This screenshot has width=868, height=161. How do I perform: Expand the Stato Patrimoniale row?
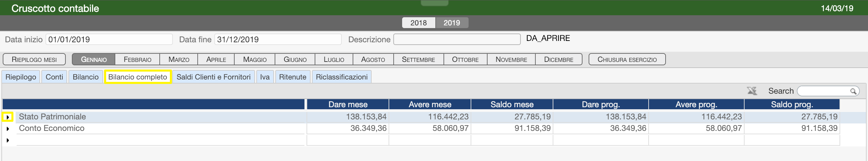pyautogui.click(x=7, y=117)
